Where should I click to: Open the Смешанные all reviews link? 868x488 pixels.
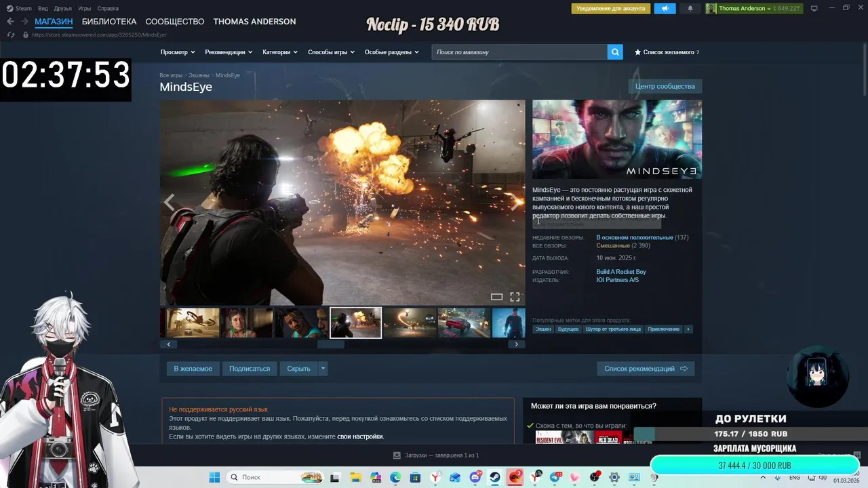pos(613,245)
